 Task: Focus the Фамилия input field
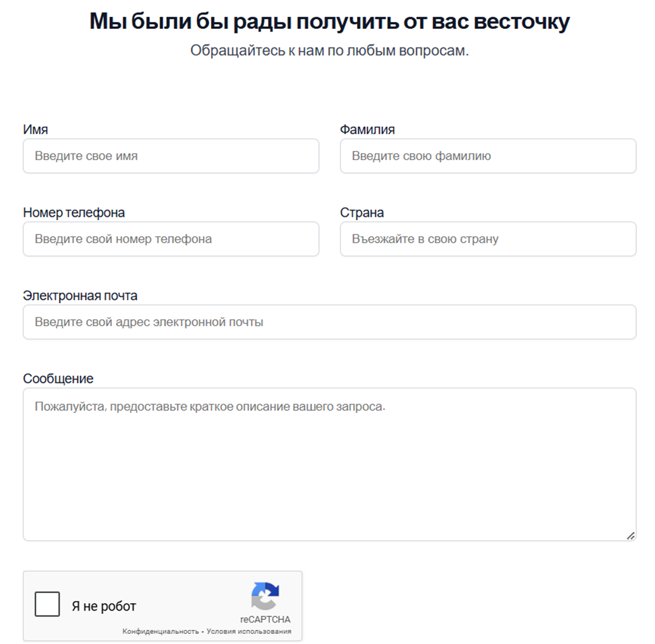(488, 156)
